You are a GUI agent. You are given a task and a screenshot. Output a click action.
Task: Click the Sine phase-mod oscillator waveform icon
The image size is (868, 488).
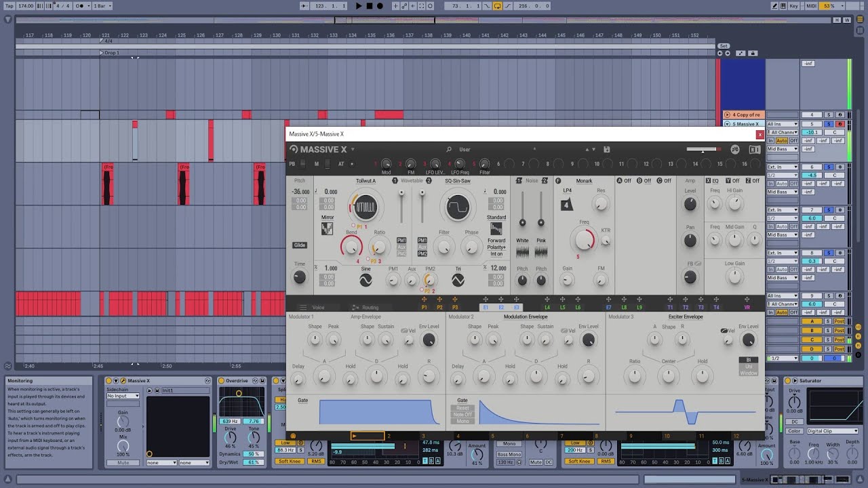[366, 279]
